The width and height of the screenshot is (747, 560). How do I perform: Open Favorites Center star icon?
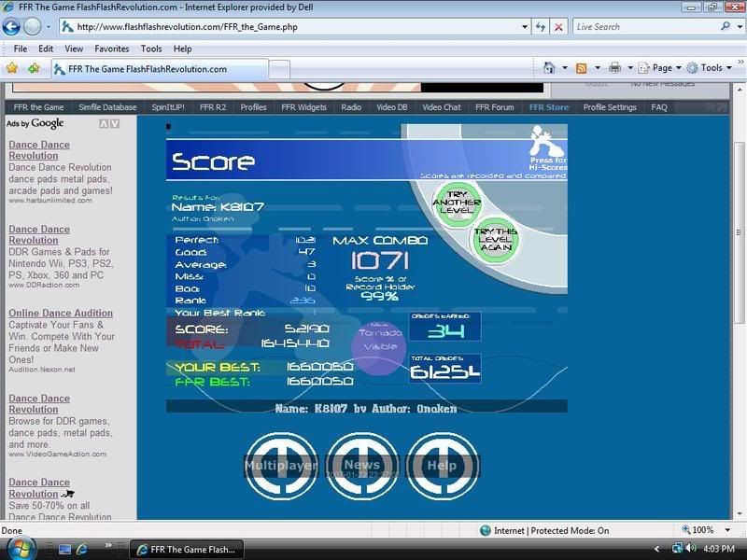tap(12, 68)
